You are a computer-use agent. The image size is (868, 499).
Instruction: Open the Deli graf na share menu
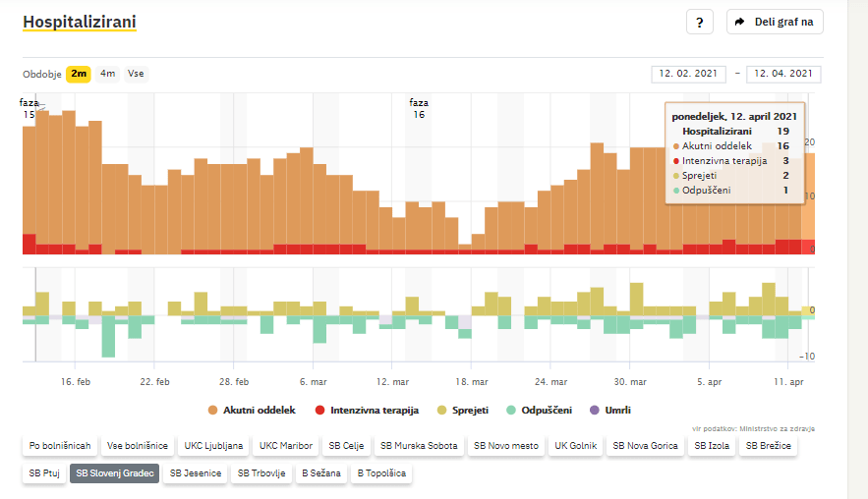coord(775,23)
